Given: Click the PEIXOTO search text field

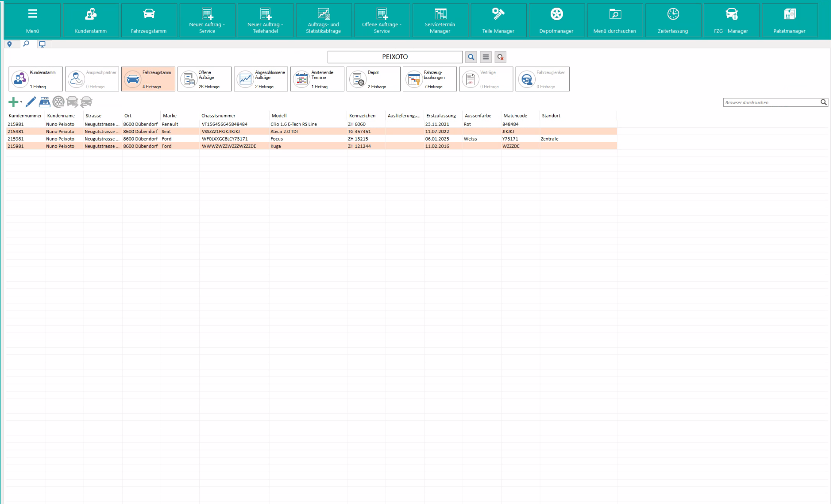Looking at the screenshot, I should pos(395,57).
